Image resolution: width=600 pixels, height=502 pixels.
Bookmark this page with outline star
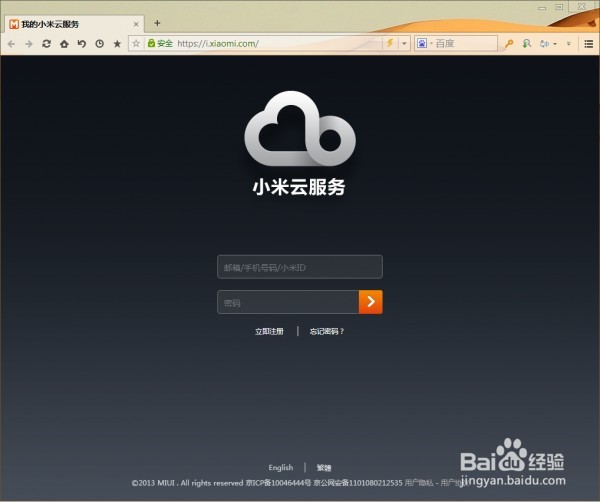pyautogui.click(x=136, y=43)
